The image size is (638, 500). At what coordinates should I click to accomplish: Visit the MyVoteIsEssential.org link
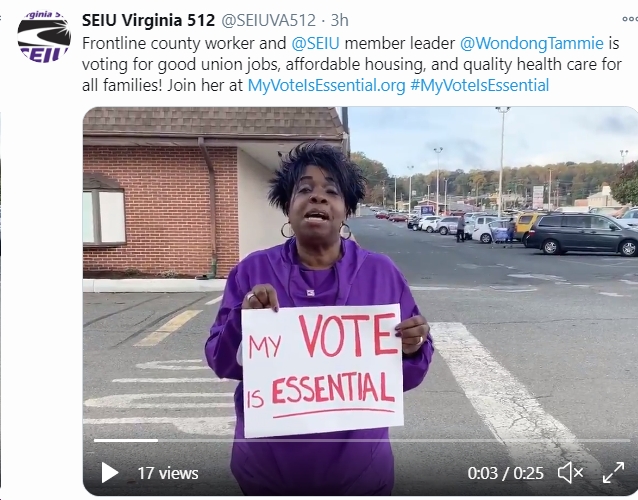point(326,85)
